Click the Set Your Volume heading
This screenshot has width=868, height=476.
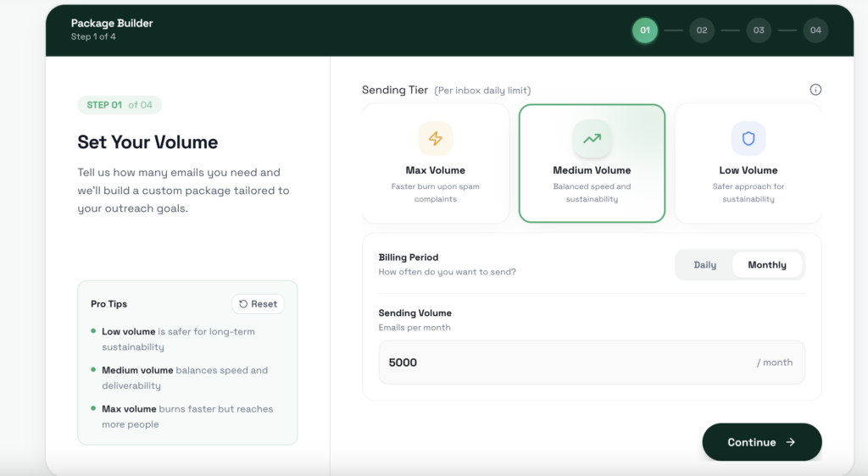tap(147, 142)
